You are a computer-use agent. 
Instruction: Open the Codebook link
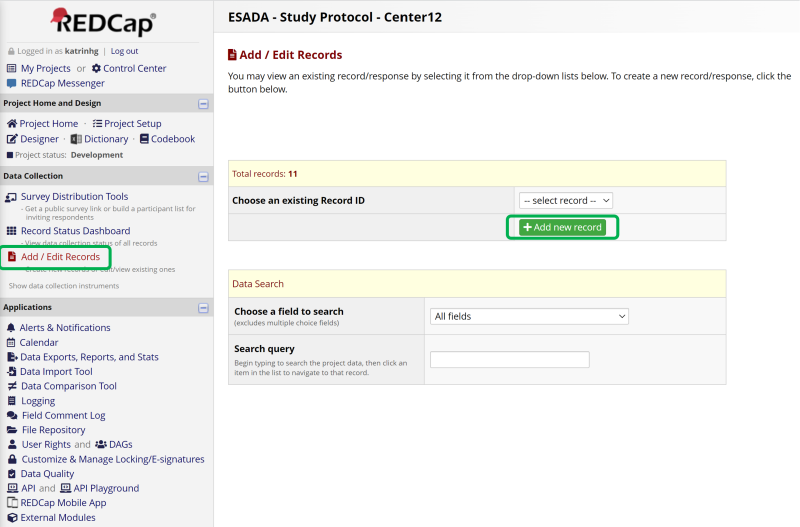pos(172,139)
